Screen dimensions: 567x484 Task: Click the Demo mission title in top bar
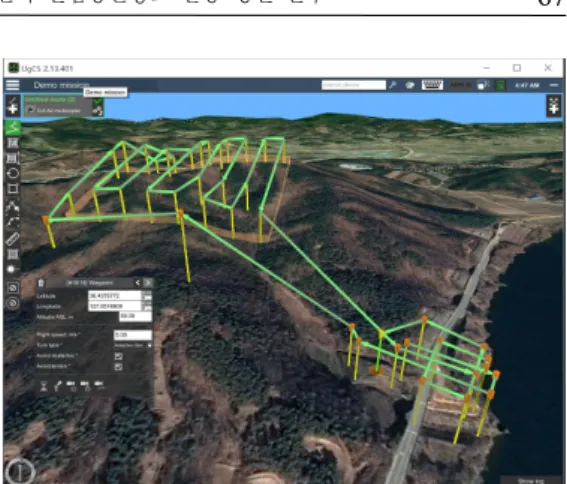[x=61, y=85]
